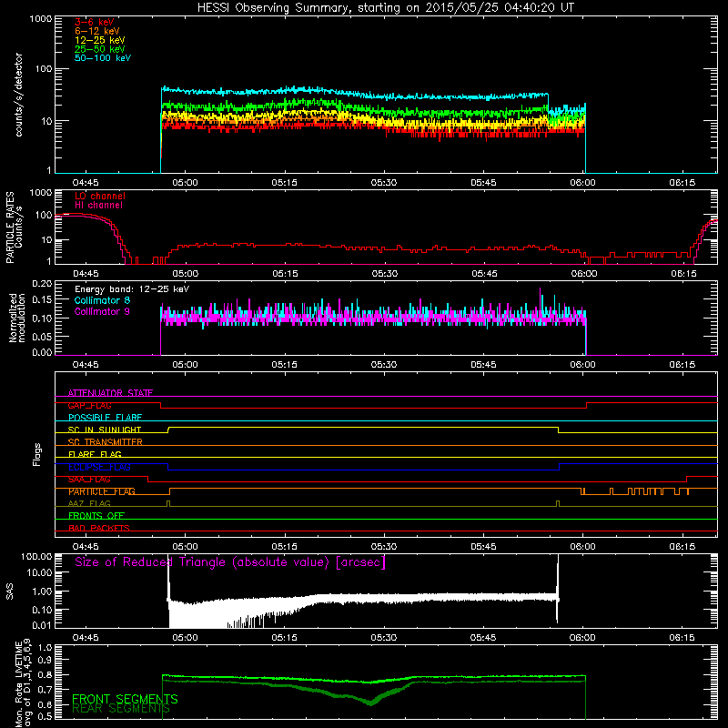Viewport: 728px width, 728px height.
Task: Click the 04:45 tick label under SAS plot
Action: tap(86, 638)
